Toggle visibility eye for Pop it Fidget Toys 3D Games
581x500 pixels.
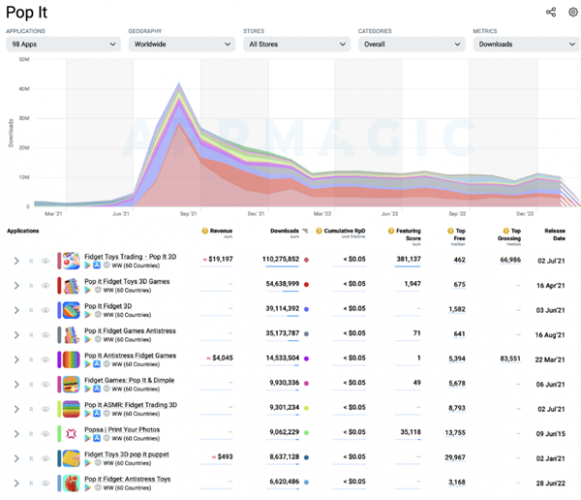tap(45, 285)
